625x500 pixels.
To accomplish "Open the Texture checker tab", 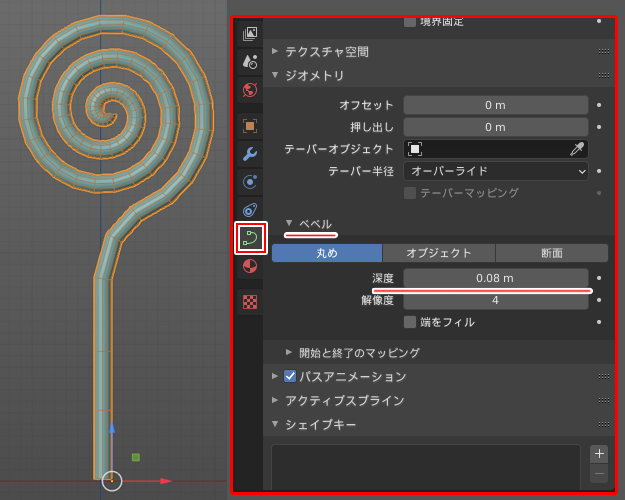I will pos(250,301).
